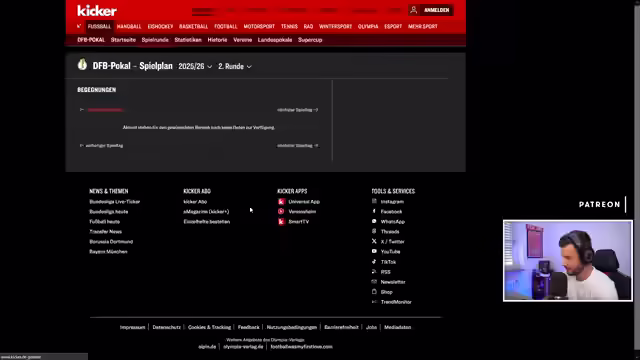
Task: Click the Shop bag icon
Action: 374,292
